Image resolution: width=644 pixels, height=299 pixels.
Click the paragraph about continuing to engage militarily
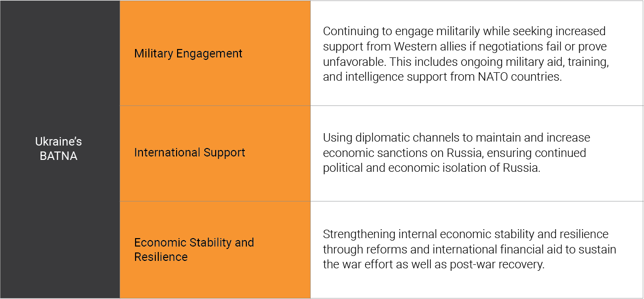(465, 54)
